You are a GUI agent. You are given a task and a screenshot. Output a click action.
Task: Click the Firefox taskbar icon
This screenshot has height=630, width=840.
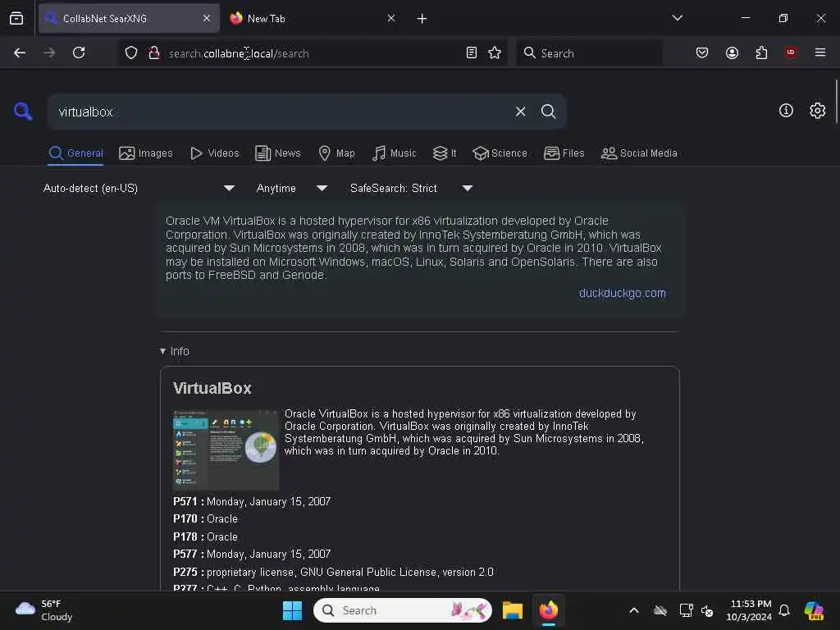(549, 610)
